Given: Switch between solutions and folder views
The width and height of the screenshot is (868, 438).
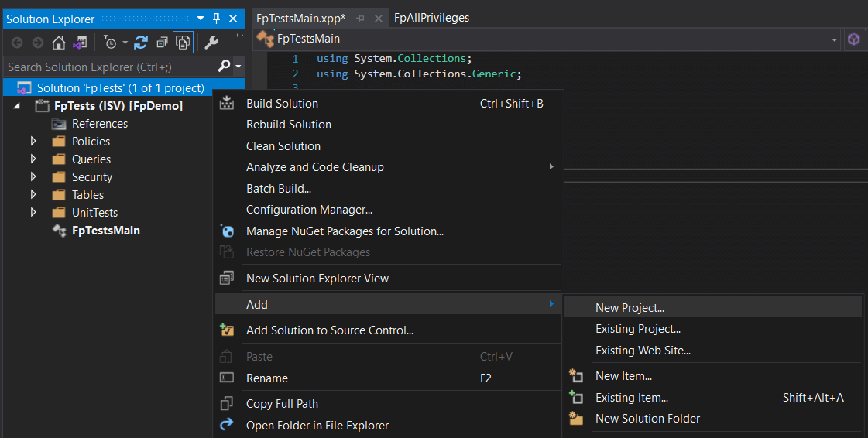Looking at the screenshot, I should tap(81, 43).
